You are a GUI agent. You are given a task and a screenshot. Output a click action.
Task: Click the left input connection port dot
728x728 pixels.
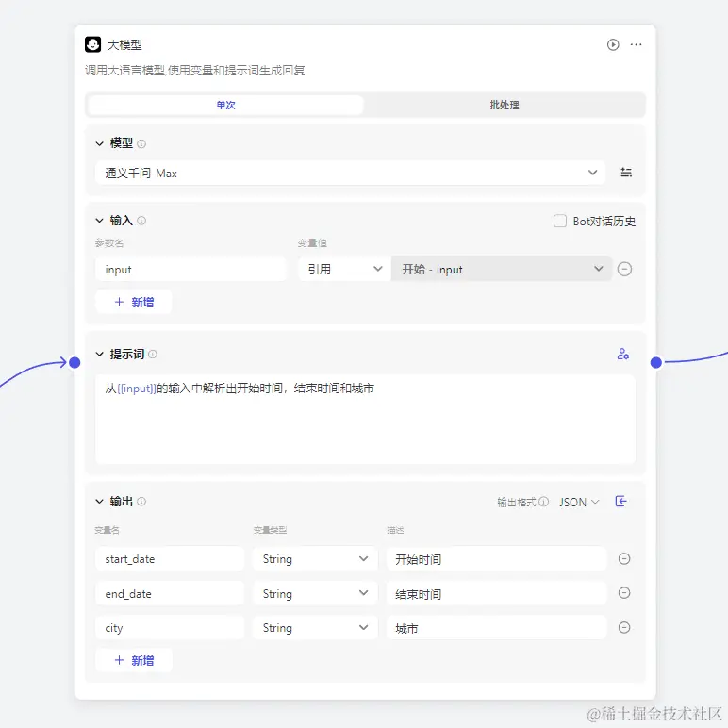pyautogui.click(x=74, y=363)
